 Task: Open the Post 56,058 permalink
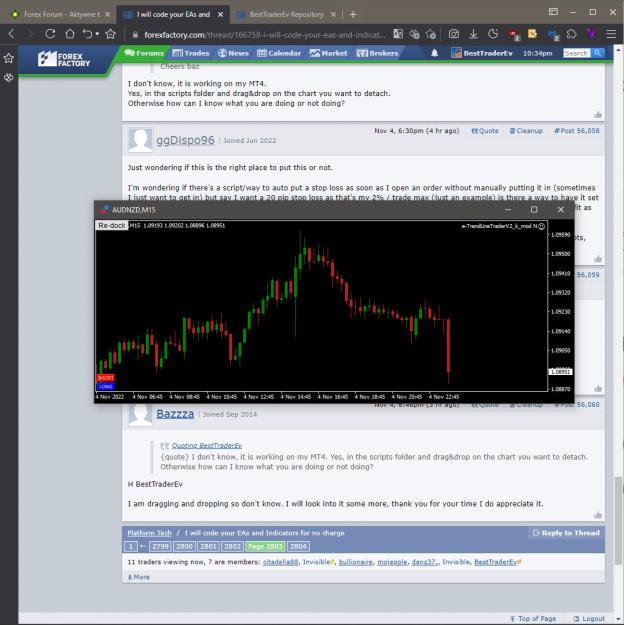(577, 131)
